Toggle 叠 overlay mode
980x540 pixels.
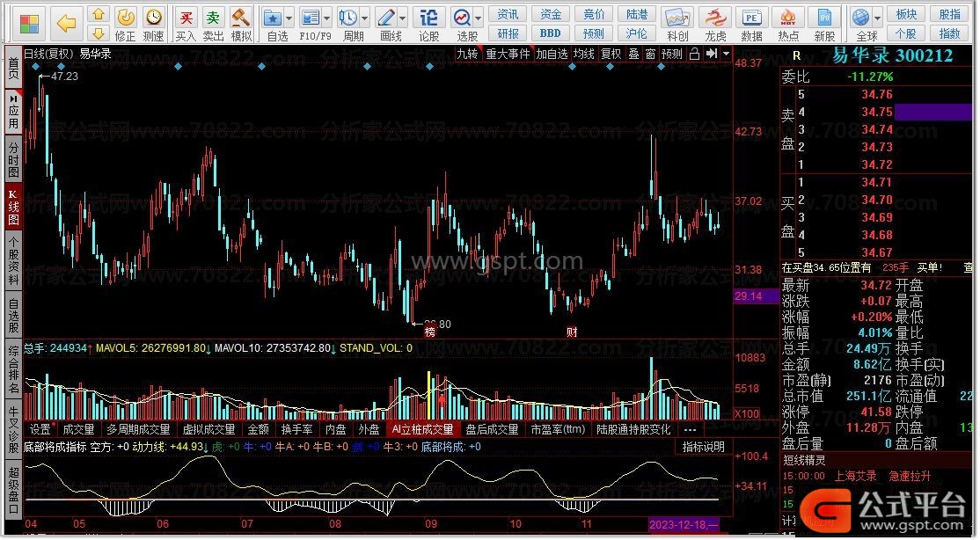pos(633,54)
